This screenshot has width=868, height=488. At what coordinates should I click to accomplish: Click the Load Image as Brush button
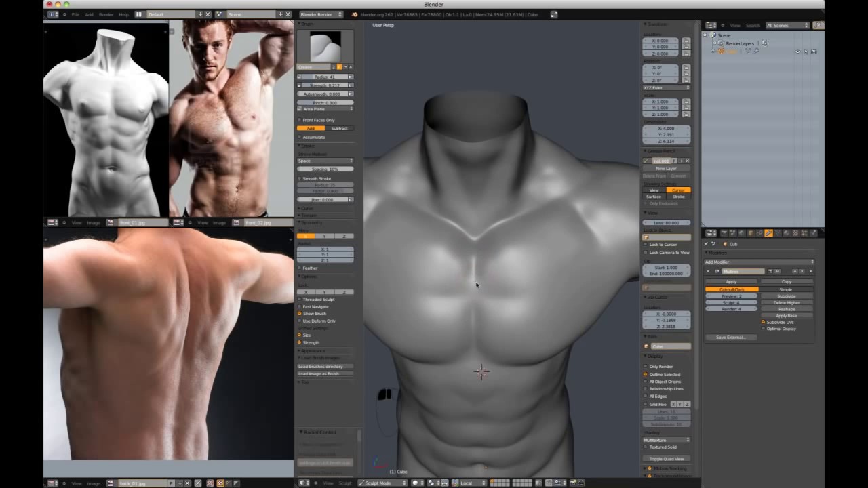pyautogui.click(x=325, y=374)
